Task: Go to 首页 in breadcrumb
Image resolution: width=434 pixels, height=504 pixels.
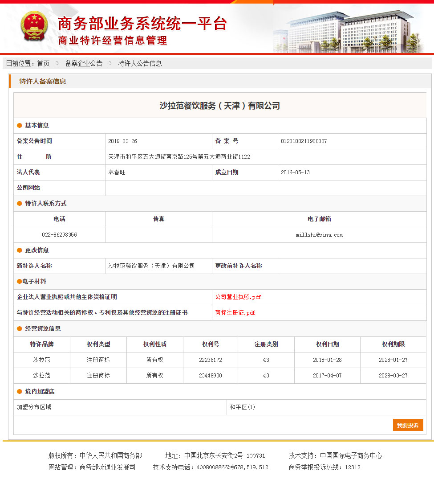Action: (43, 63)
